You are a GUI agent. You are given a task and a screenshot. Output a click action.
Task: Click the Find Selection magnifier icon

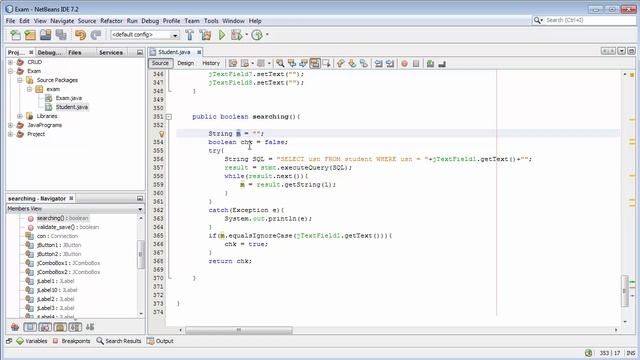(280, 63)
